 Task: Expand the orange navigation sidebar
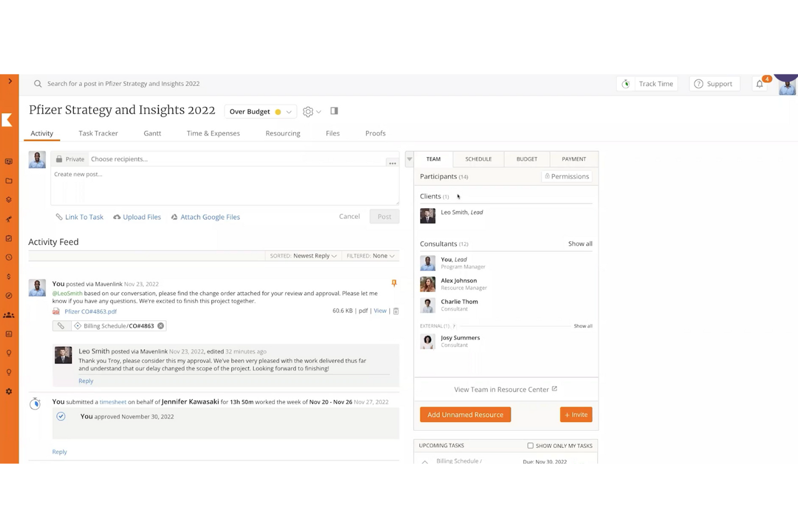[10, 81]
